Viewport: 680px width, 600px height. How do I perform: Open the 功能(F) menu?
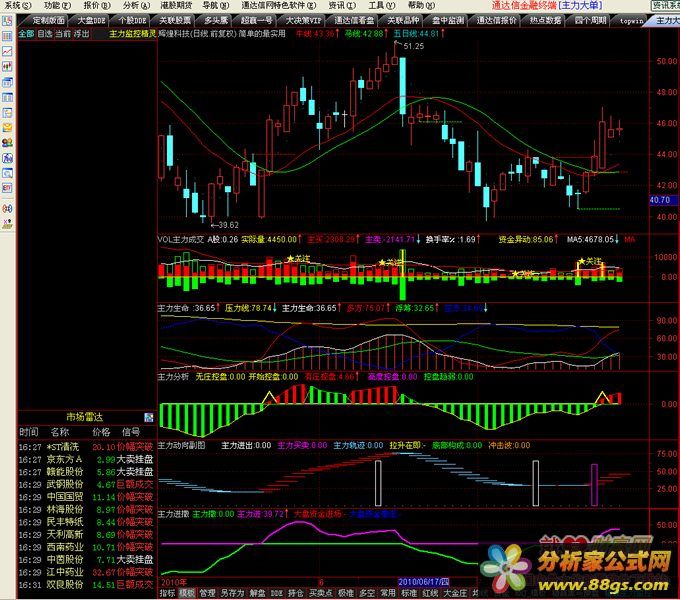pos(58,5)
